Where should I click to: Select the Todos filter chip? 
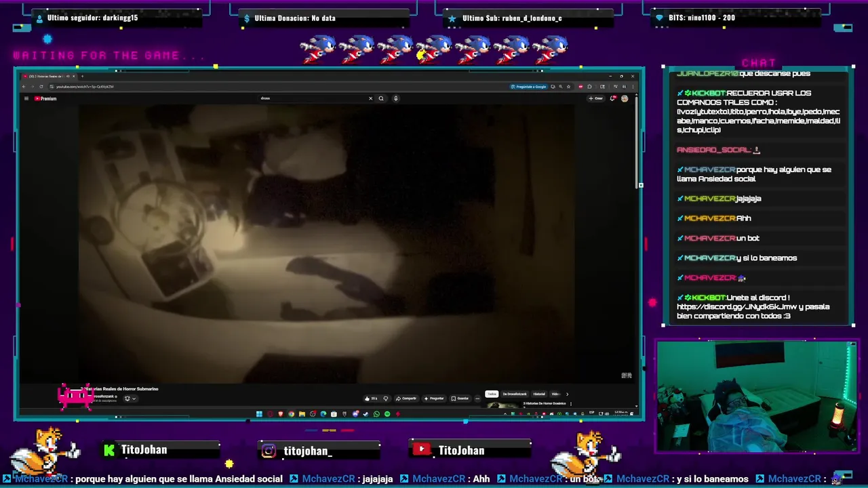[x=492, y=394]
